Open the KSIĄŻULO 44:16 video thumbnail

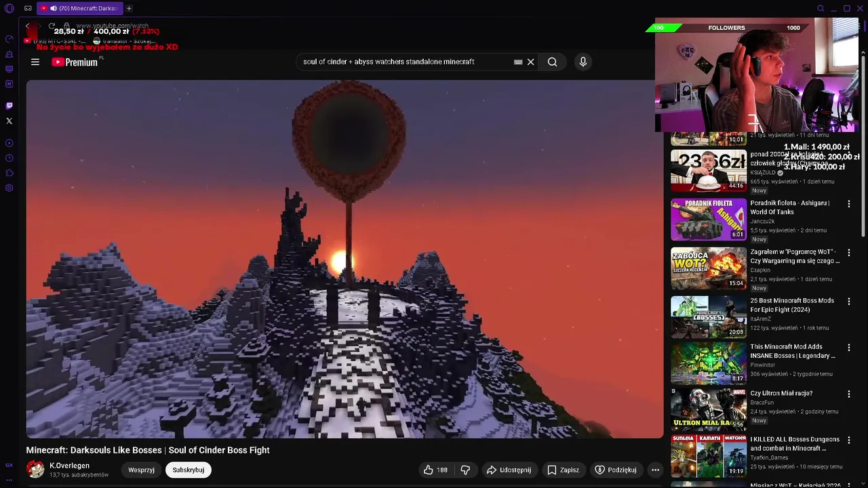pos(709,171)
